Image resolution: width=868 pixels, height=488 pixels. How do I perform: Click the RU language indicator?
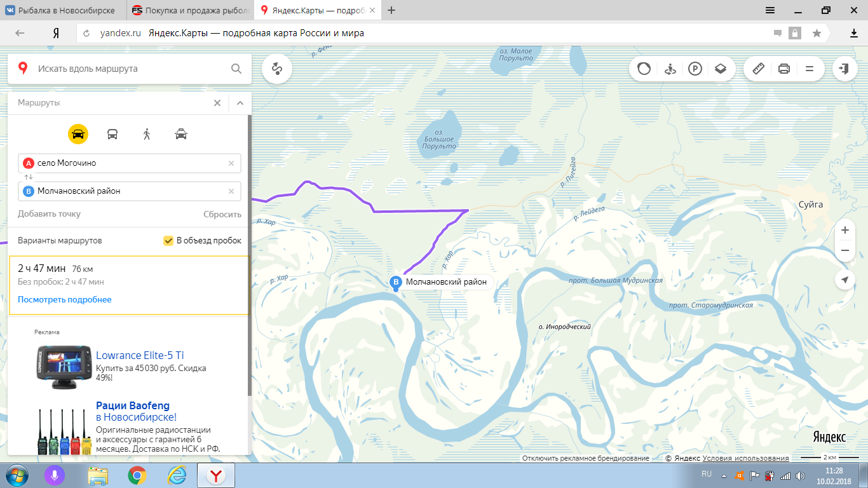click(707, 474)
